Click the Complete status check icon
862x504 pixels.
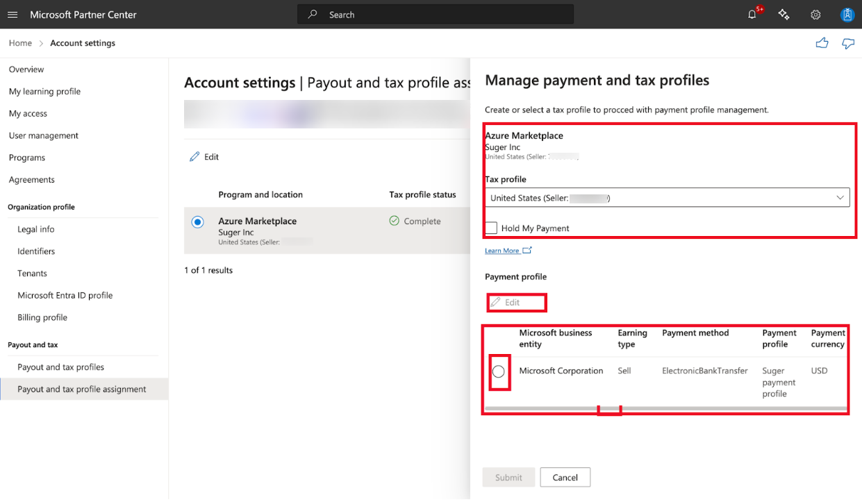(x=394, y=221)
